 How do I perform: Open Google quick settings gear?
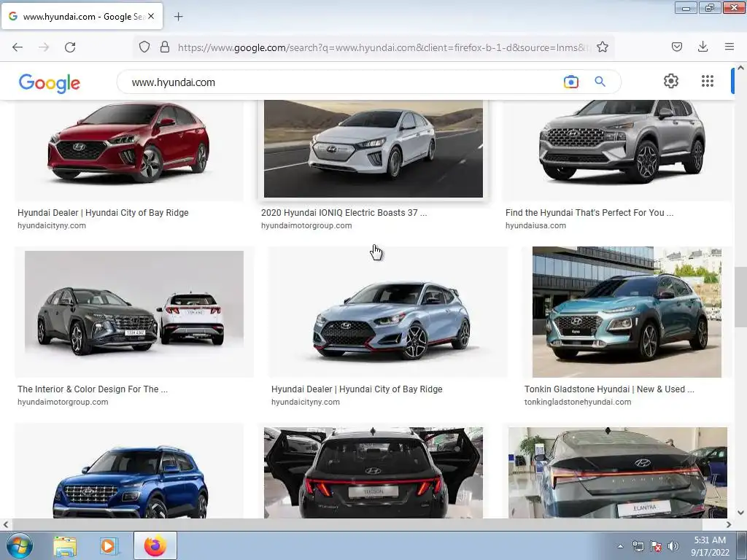[671, 81]
